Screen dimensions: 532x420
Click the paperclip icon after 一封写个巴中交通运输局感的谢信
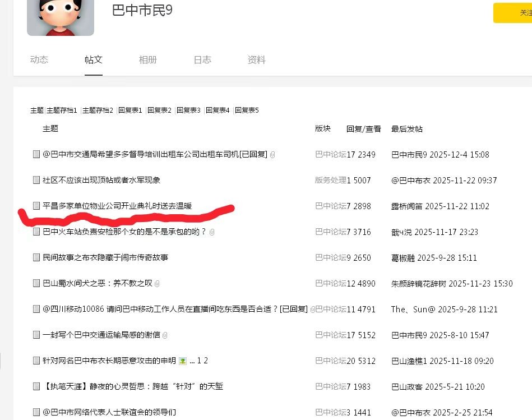165,335
